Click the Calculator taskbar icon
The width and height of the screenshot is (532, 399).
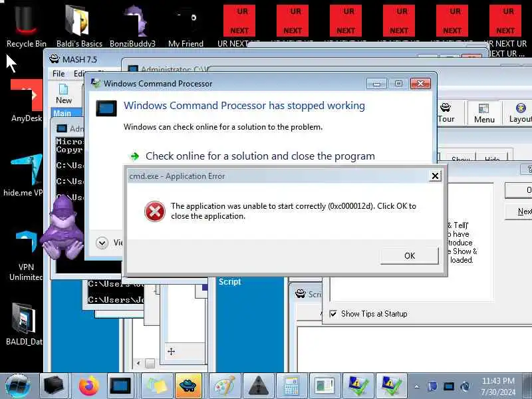(291, 386)
